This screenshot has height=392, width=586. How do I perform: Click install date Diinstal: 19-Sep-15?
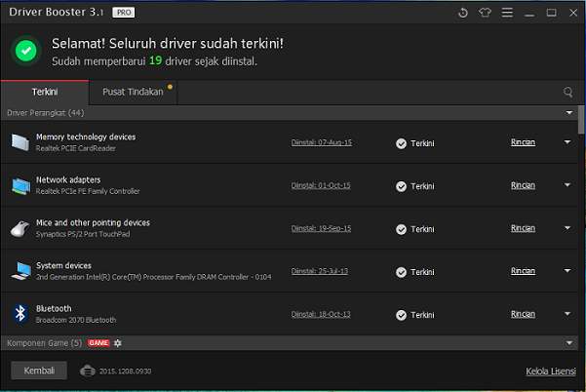[321, 228]
